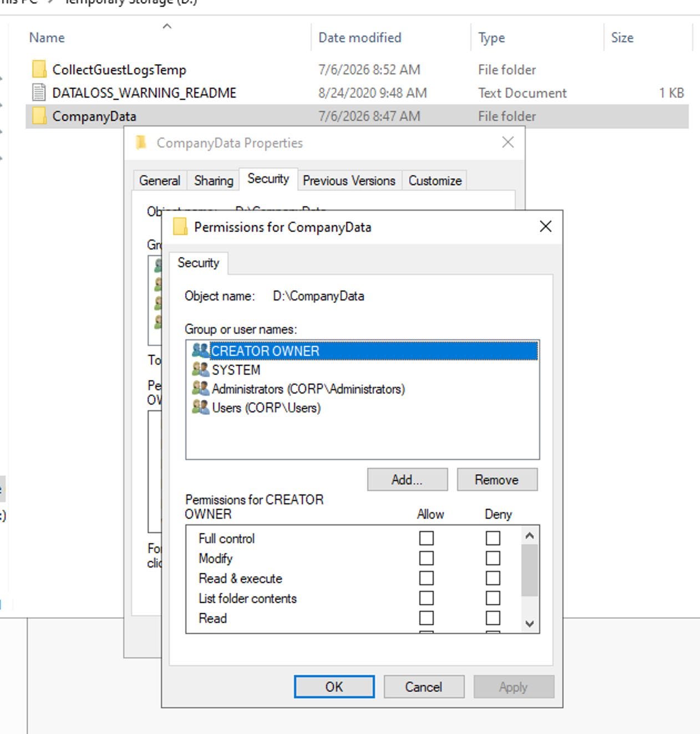Check Allow for Read & execute
Viewport: 700px width, 734px height.
[426, 578]
